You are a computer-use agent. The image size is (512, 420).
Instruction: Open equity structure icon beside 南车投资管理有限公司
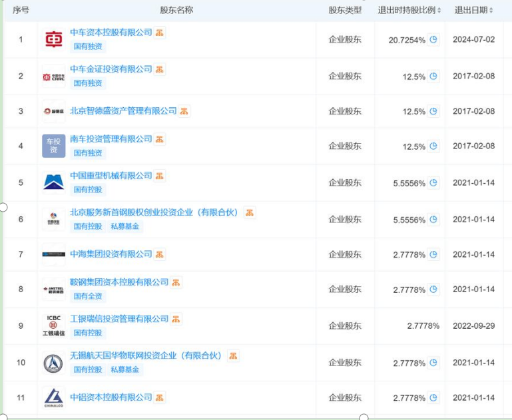pyautogui.click(x=159, y=139)
